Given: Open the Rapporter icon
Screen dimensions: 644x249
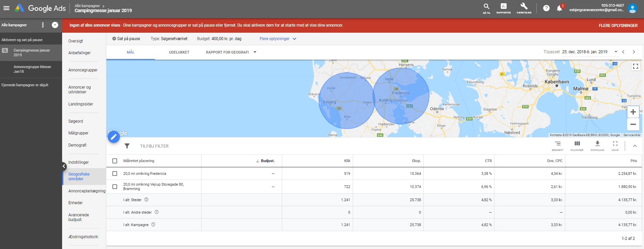Looking at the screenshot, I should (x=504, y=8).
